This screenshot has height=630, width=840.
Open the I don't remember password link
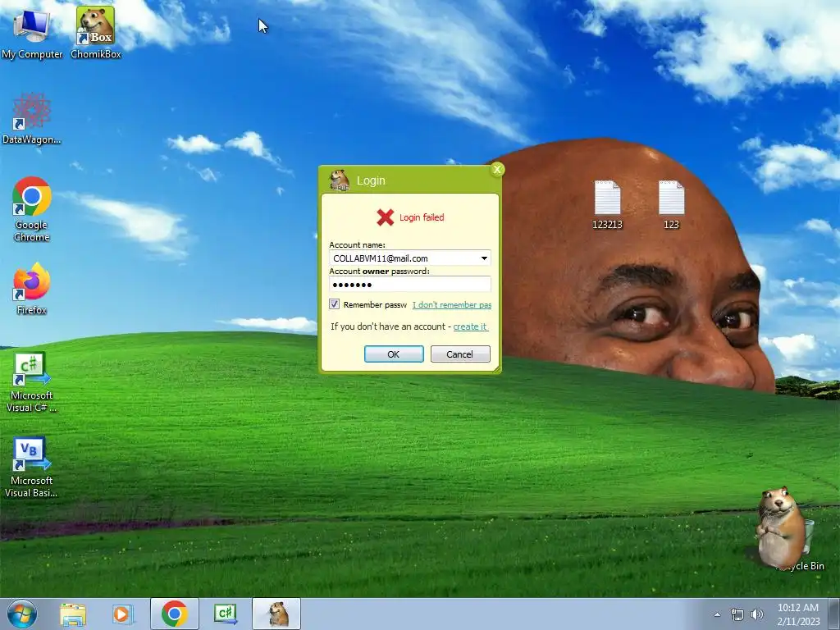[452, 305]
